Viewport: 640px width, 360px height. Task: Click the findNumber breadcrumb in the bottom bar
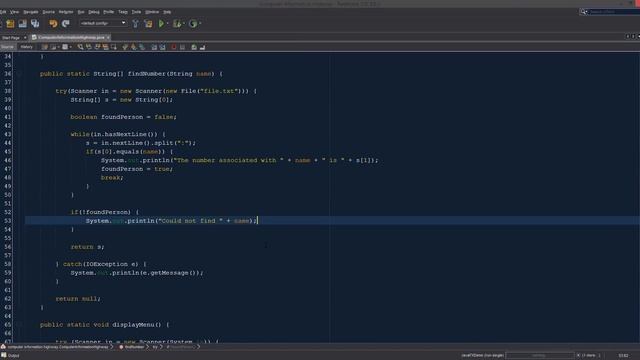click(x=134, y=347)
